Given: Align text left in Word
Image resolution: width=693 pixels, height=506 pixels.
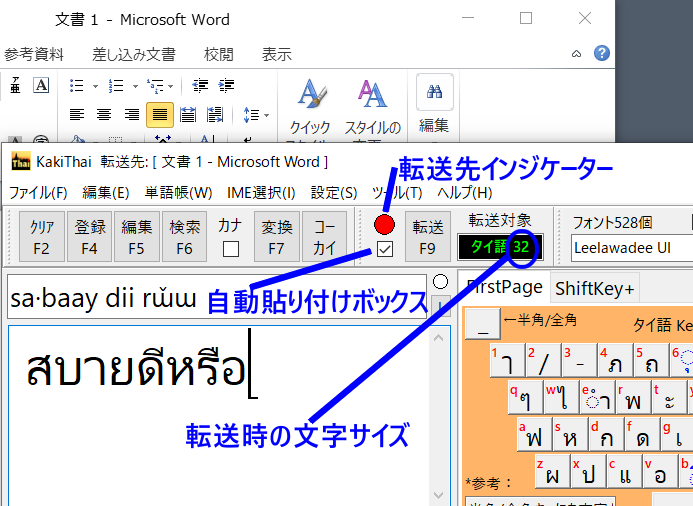Looking at the screenshot, I should [77, 115].
